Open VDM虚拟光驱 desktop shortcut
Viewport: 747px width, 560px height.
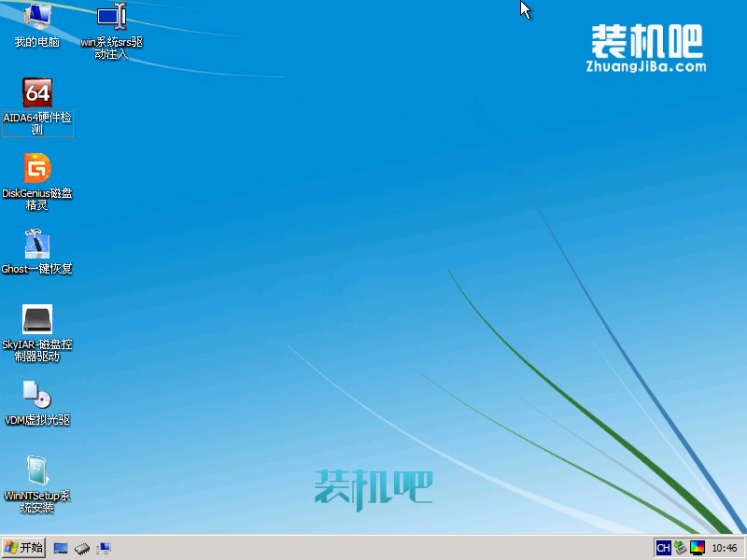(36, 395)
